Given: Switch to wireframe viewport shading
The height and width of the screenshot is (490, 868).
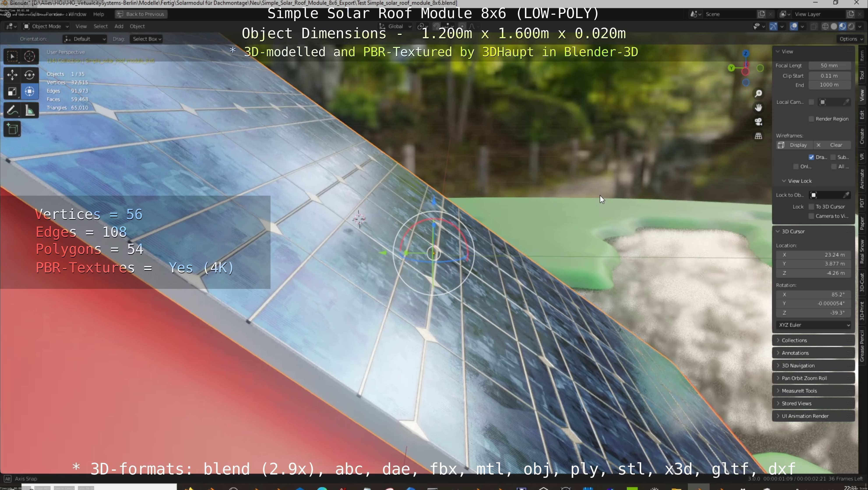Looking at the screenshot, I should (825, 27).
